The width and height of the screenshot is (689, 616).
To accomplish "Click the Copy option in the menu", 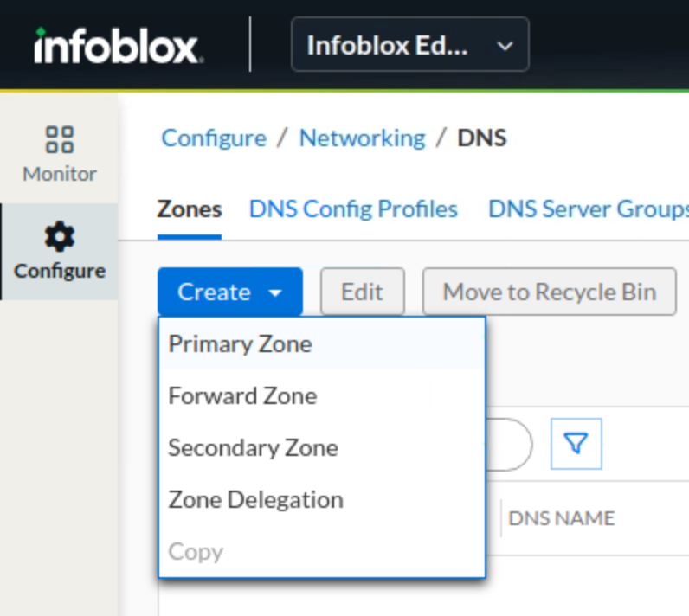I will pos(196,552).
